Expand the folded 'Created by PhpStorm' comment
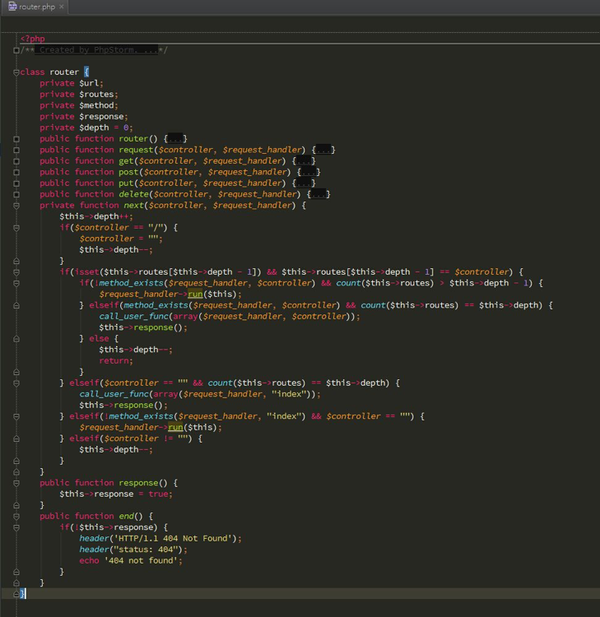This screenshot has height=617, width=600. [18, 49]
